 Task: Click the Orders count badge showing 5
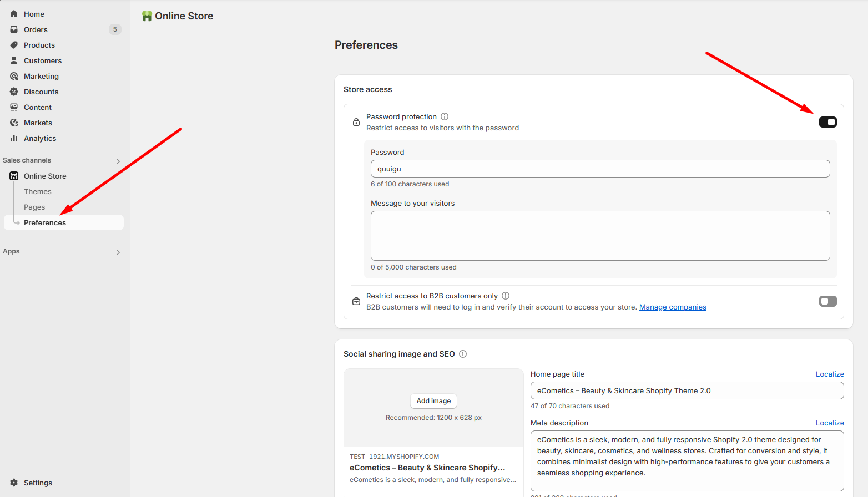tap(115, 29)
